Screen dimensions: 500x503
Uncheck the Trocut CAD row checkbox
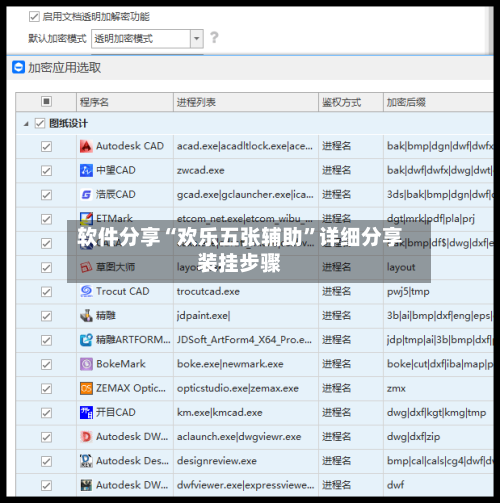click(x=46, y=292)
